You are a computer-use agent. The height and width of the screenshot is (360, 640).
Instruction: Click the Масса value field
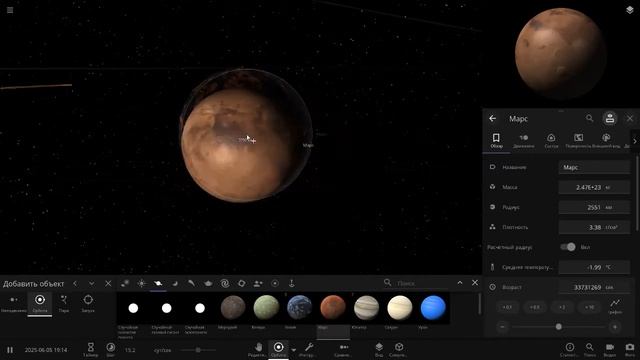click(594, 187)
